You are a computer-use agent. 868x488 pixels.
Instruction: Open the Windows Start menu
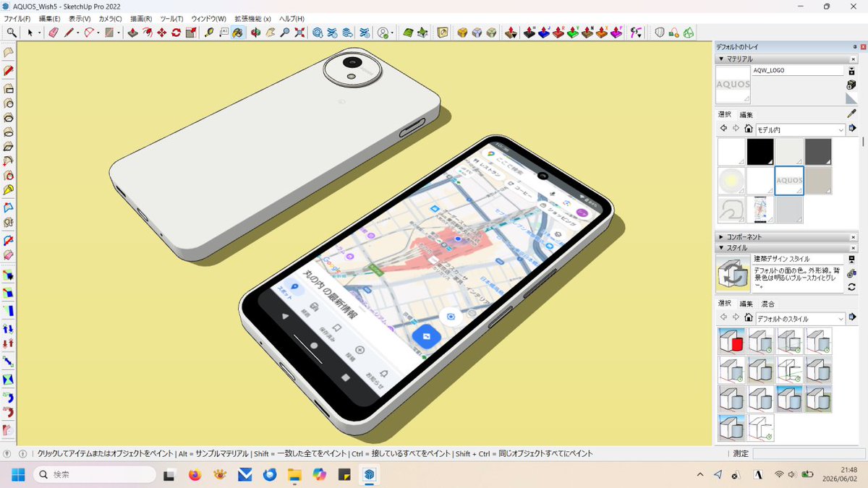(17, 475)
